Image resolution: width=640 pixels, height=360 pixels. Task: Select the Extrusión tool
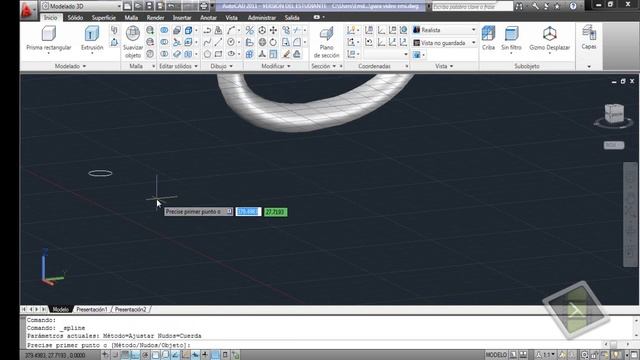(92, 38)
